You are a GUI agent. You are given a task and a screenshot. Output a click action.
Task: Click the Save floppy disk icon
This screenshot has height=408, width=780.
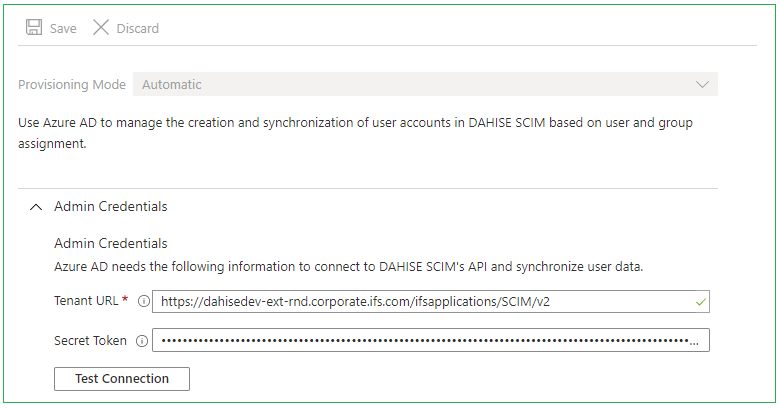(x=34, y=28)
